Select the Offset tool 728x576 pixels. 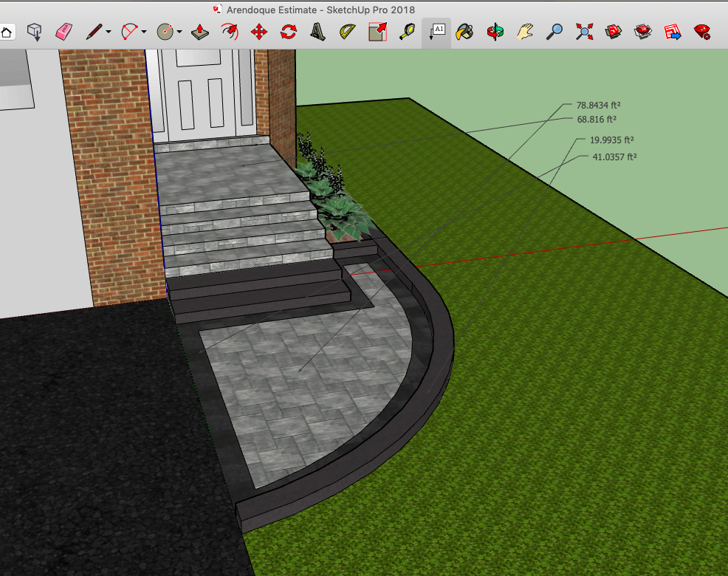click(x=230, y=32)
